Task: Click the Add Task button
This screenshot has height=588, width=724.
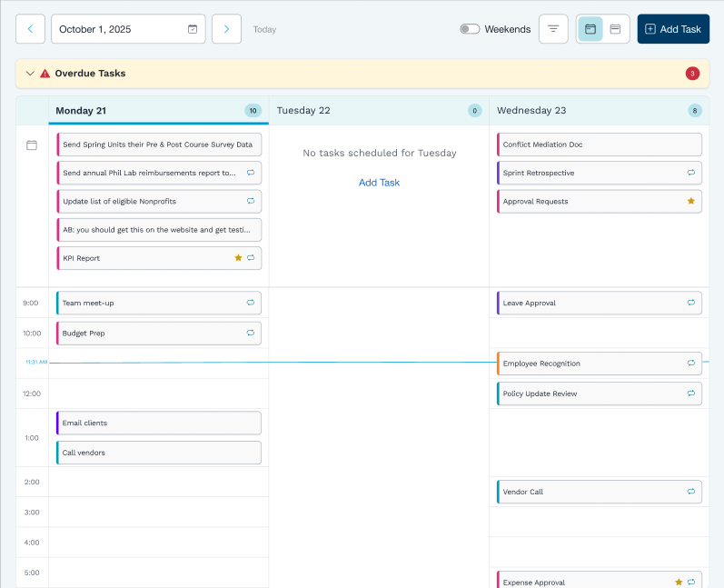Action: 673,29
